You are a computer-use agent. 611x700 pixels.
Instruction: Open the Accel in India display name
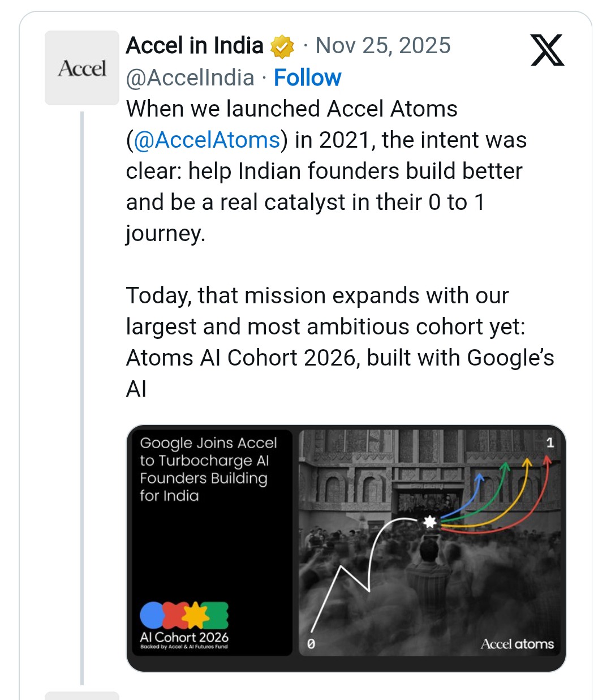195,46
